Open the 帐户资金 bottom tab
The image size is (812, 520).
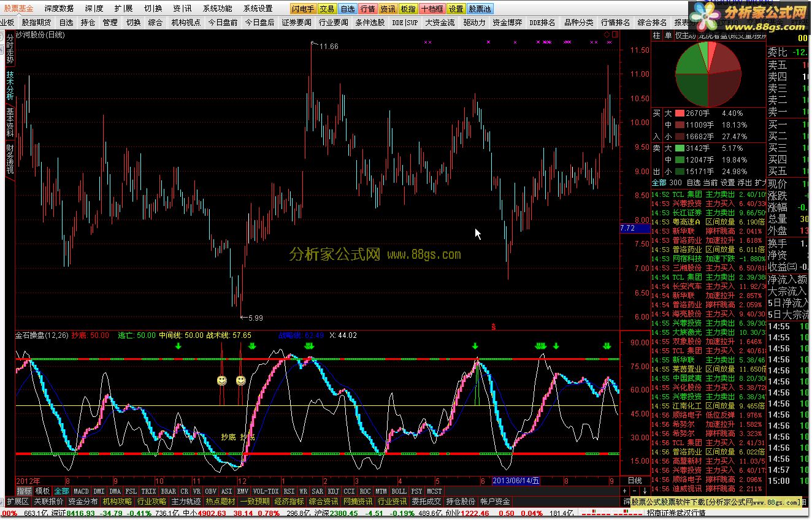[495, 502]
